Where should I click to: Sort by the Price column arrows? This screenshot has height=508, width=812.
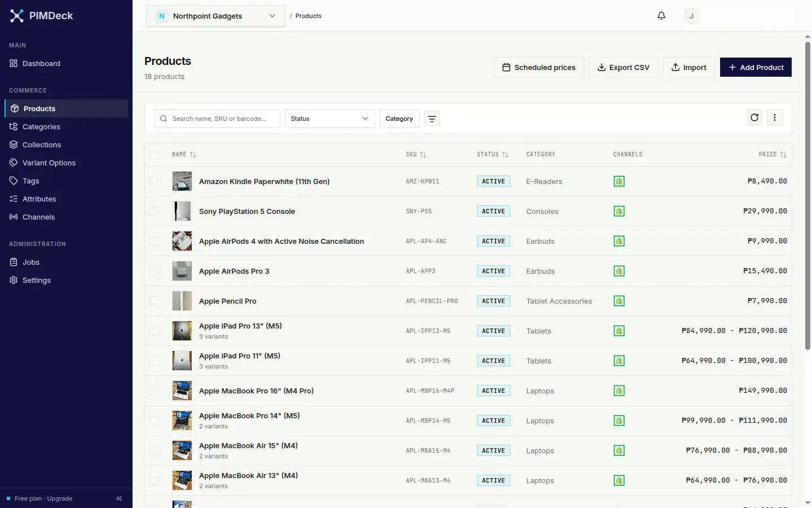coord(783,155)
